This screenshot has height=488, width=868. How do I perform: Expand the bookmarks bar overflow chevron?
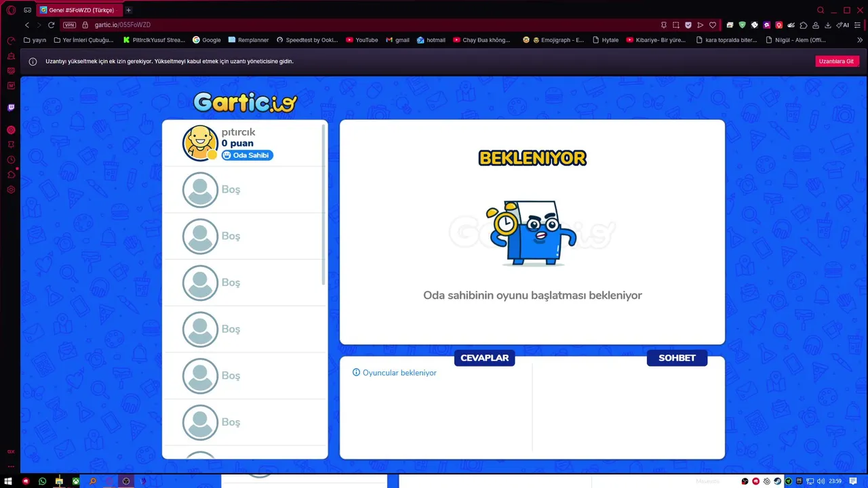(860, 40)
